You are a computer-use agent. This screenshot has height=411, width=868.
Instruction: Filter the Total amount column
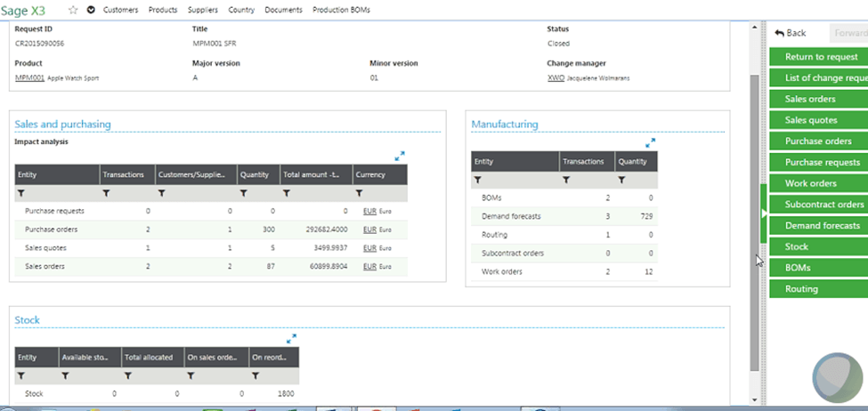pyautogui.click(x=288, y=192)
